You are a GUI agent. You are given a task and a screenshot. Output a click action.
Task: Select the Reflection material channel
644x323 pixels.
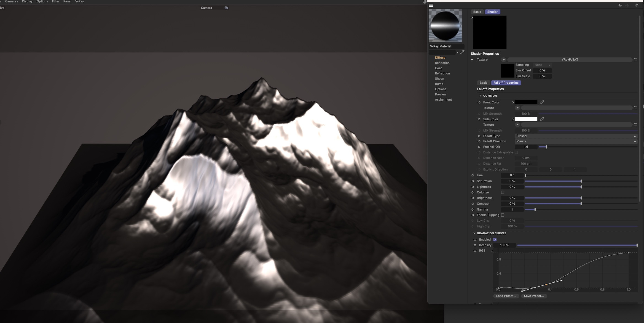[442, 63]
